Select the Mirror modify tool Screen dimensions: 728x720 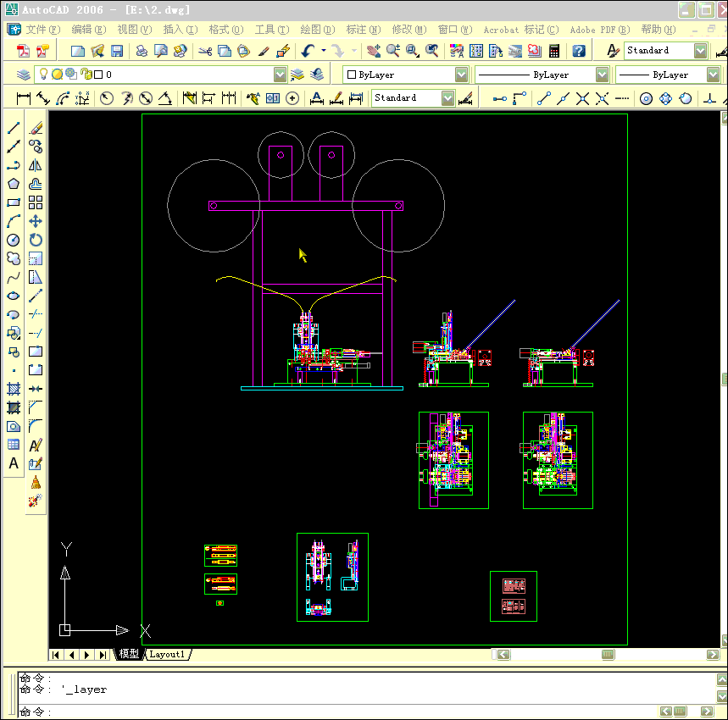click(36, 166)
